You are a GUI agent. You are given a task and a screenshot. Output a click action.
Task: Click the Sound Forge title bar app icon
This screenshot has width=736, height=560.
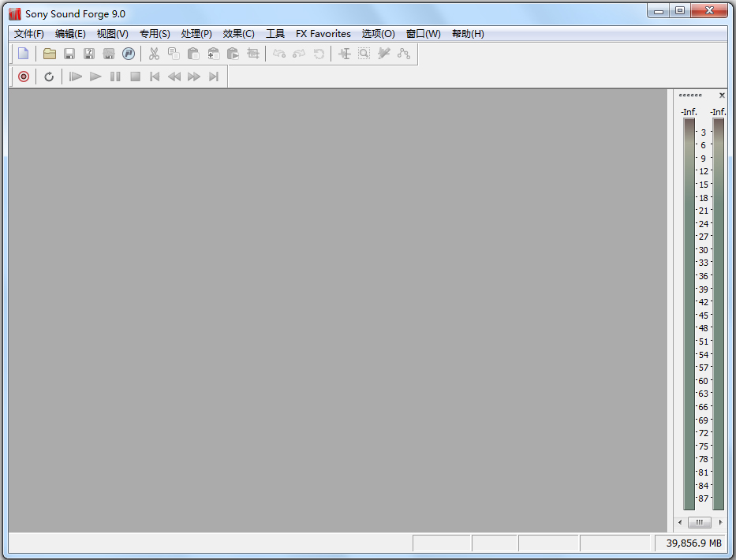[x=15, y=14]
